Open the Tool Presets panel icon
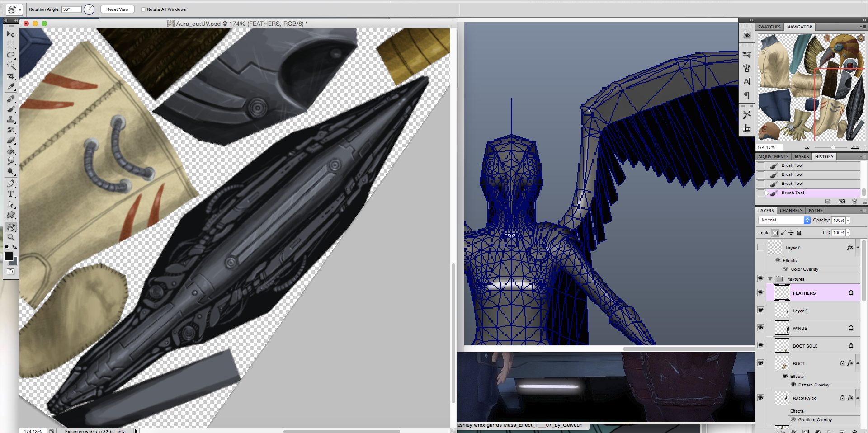Viewport: 868px width, 433px height. (746, 115)
